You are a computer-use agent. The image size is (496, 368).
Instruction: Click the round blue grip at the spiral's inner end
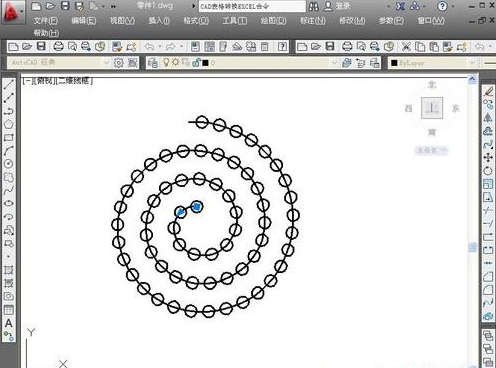[x=197, y=207]
